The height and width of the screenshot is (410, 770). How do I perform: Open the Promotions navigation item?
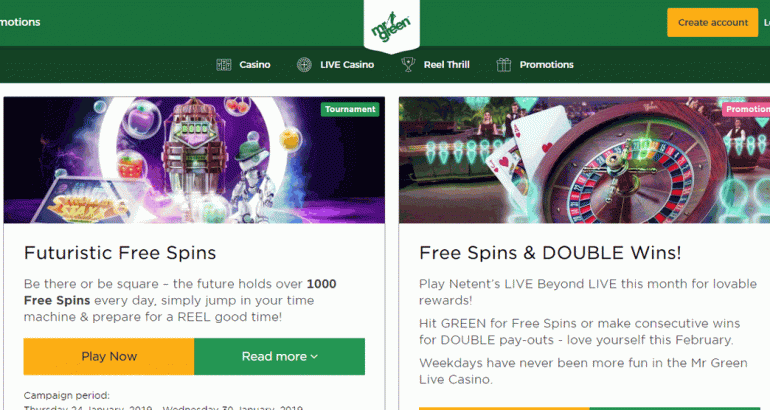click(x=547, y=65)
